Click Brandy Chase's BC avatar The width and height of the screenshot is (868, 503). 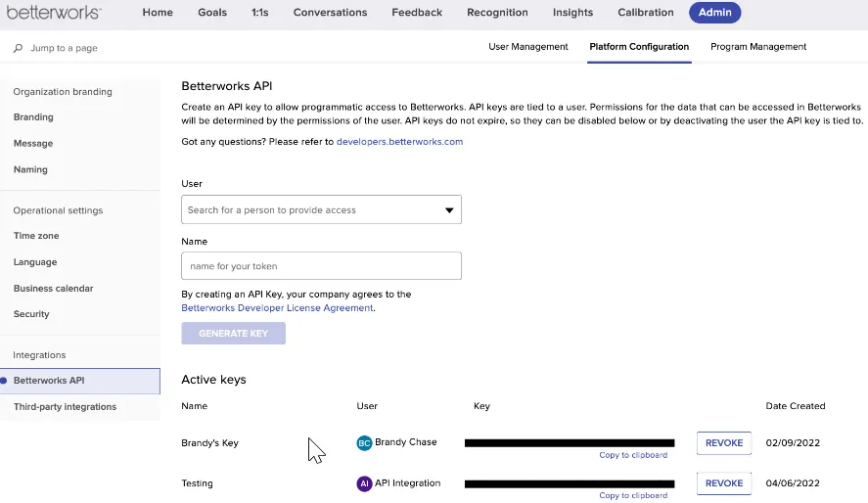click(364, 442)
